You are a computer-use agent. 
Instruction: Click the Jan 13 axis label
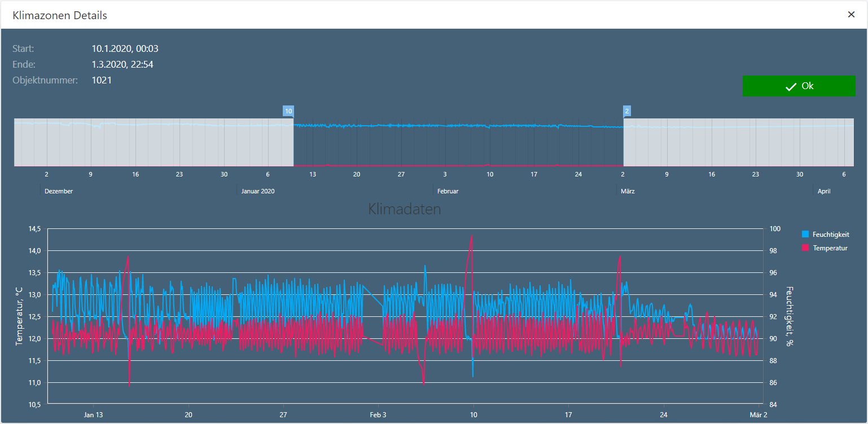(x=93, y=414)
